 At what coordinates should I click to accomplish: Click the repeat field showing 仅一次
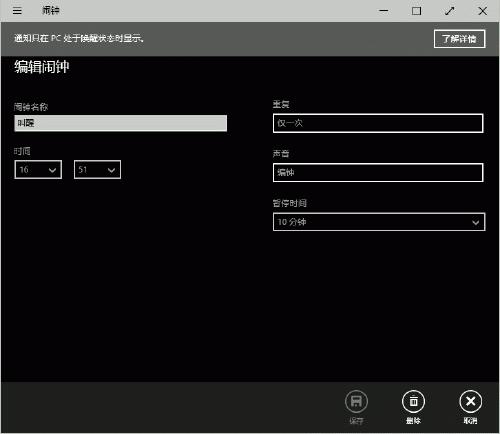pos(378,123)
